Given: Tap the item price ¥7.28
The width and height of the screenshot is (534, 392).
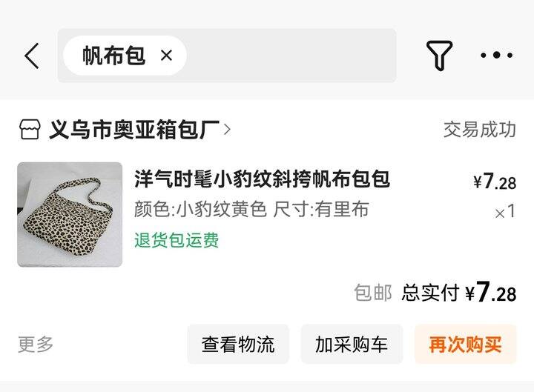Looking at the screenshot, I should (495, 182).
